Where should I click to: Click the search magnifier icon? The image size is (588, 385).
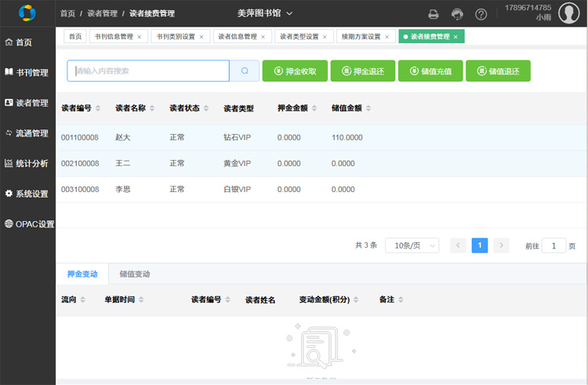pyautogui.click(x=245, y=71)
